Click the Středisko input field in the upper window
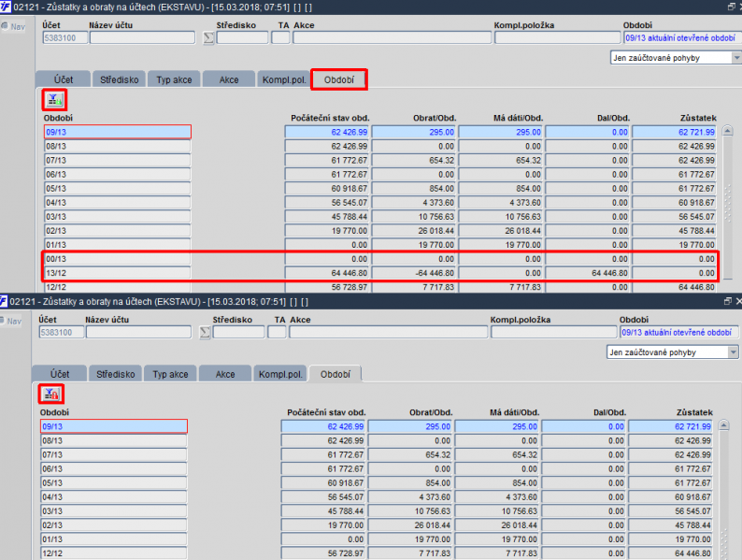 242,38
